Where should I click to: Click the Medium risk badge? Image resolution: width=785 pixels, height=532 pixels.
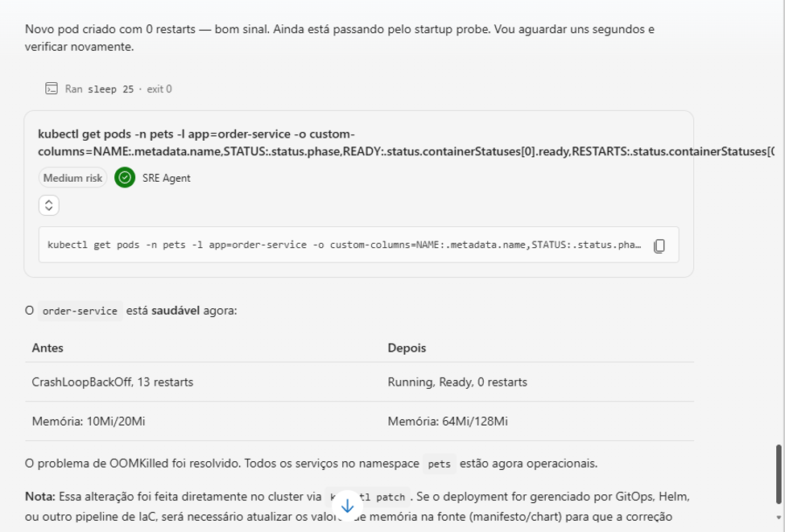click(x=73, y=178)
